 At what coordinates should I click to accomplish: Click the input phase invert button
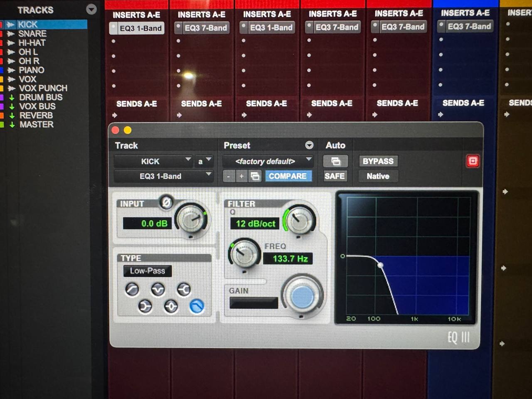point(166,202)
